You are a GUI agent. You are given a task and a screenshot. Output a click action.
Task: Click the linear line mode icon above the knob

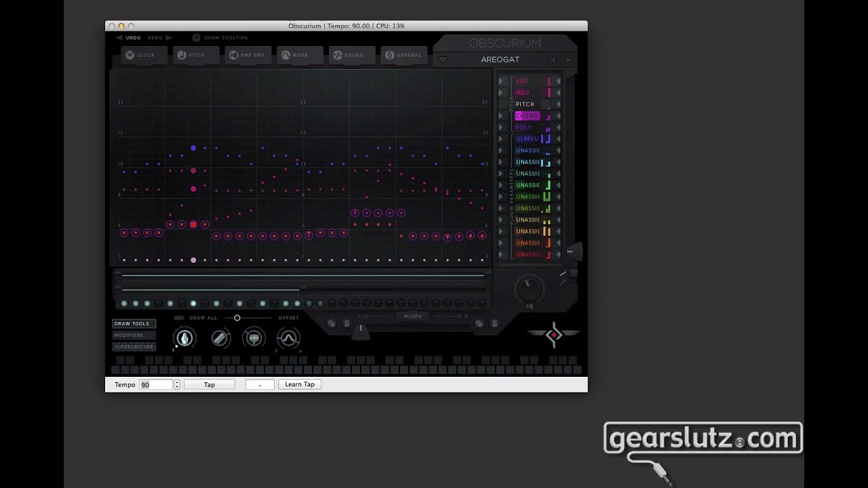click(563, 274)
